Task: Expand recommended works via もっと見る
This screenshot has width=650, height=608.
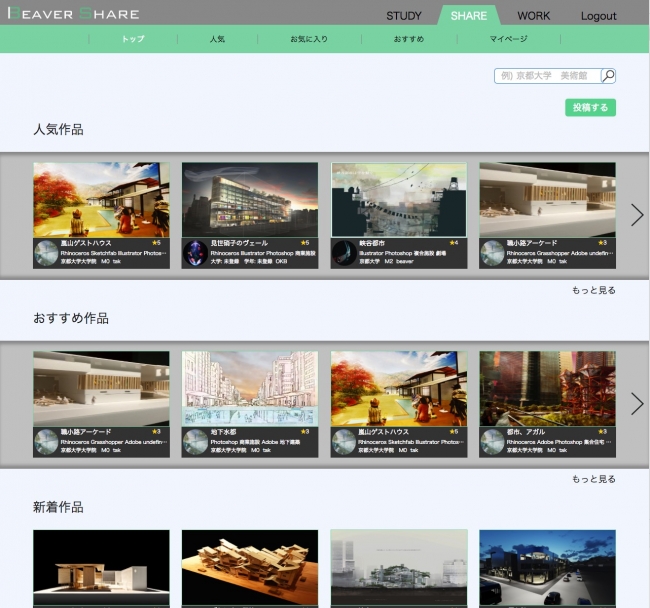Action: click(593, 479)
